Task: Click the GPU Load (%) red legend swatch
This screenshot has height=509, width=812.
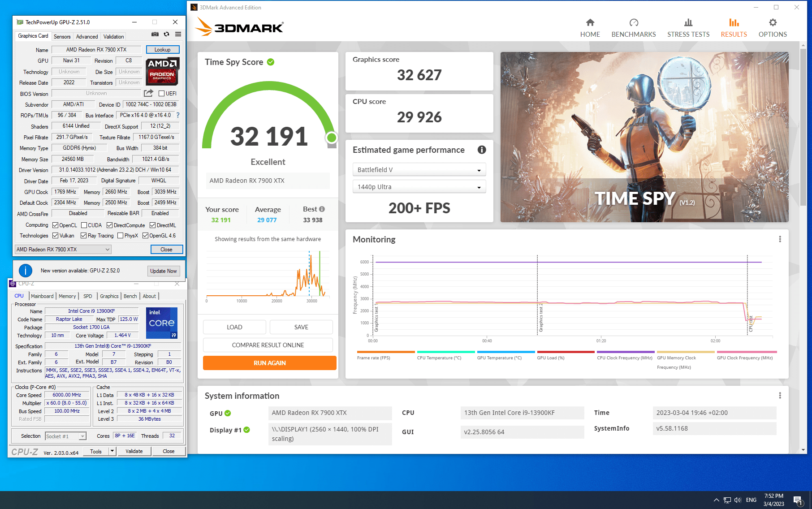Action: (x=566, y=352)
